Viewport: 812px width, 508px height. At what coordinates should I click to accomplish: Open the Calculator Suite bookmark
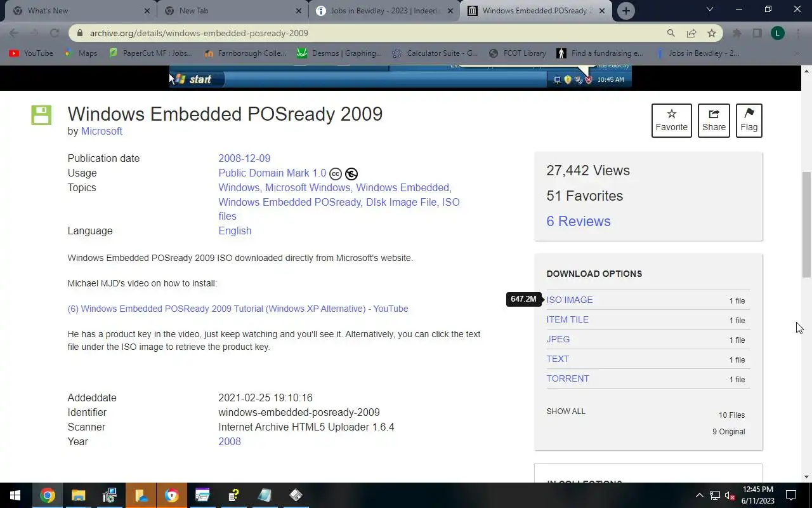pyautogui.click(x=435, y=53)
